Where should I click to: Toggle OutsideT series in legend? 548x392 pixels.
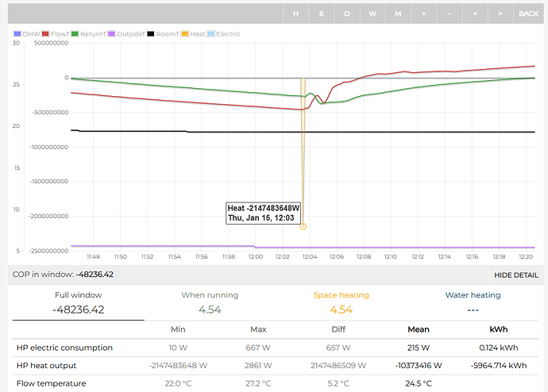[133, 34]
